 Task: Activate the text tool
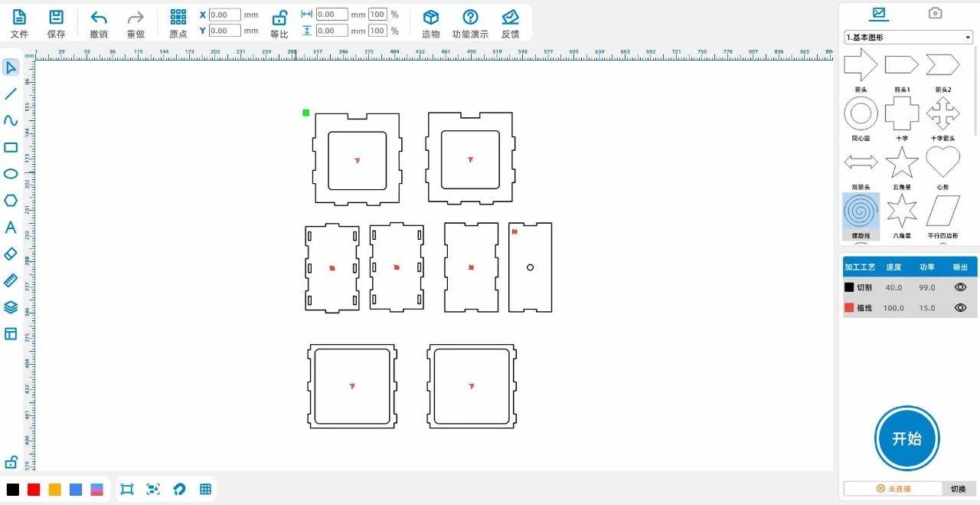(11, 228)
